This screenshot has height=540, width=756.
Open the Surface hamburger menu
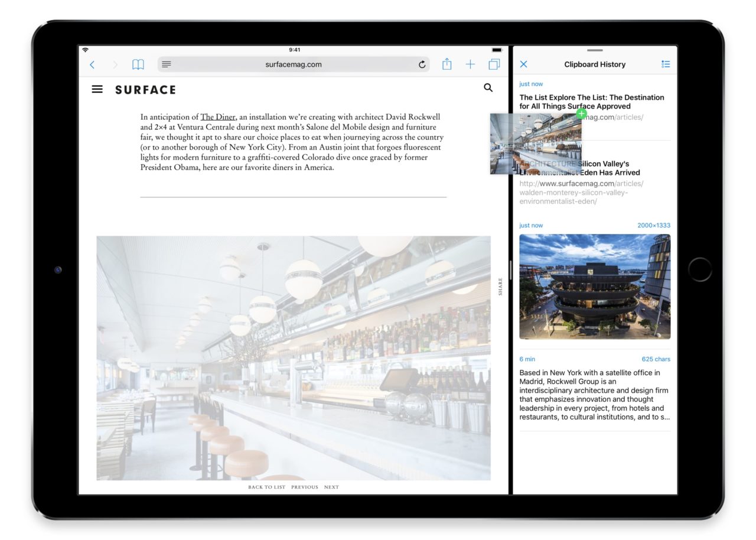coord(97,89)
